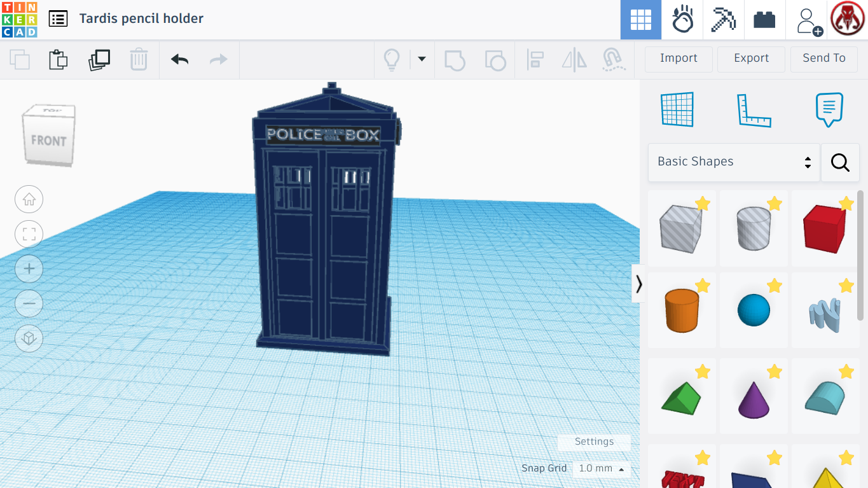Toggle favorite star on red Box
Screen dimensions: 868x488
(x=846, y=204)
